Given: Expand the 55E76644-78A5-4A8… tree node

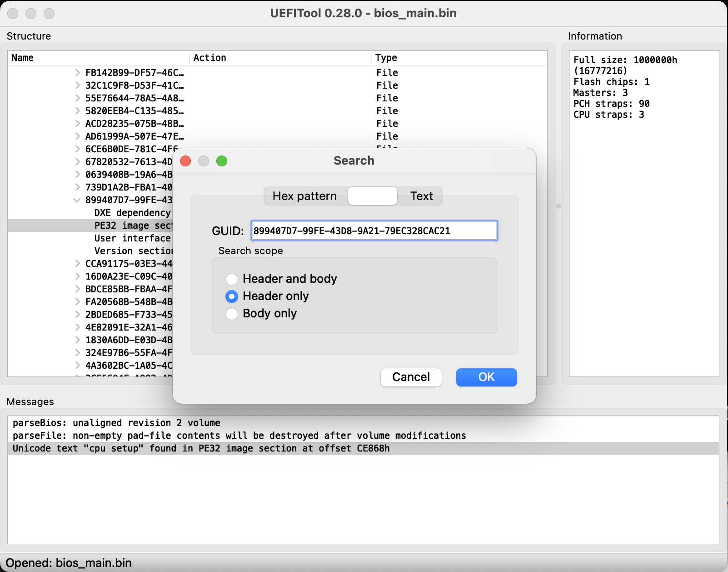Looking at the screenshot, I should pos(77,98).
